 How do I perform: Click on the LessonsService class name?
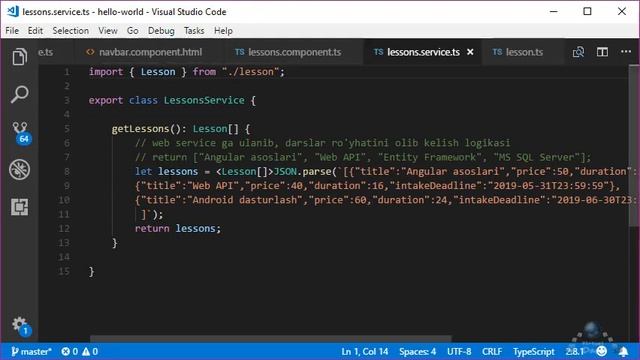(204, 100)
